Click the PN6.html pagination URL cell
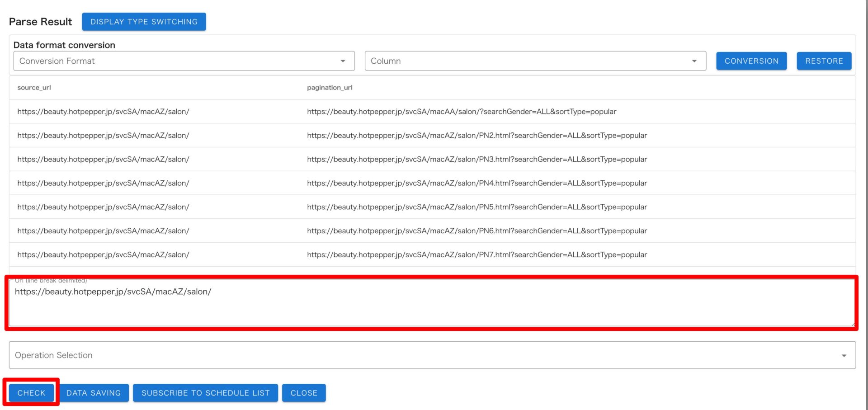This screenshot has height=410, width=868. pyautogui.click(x=476, y=231)
